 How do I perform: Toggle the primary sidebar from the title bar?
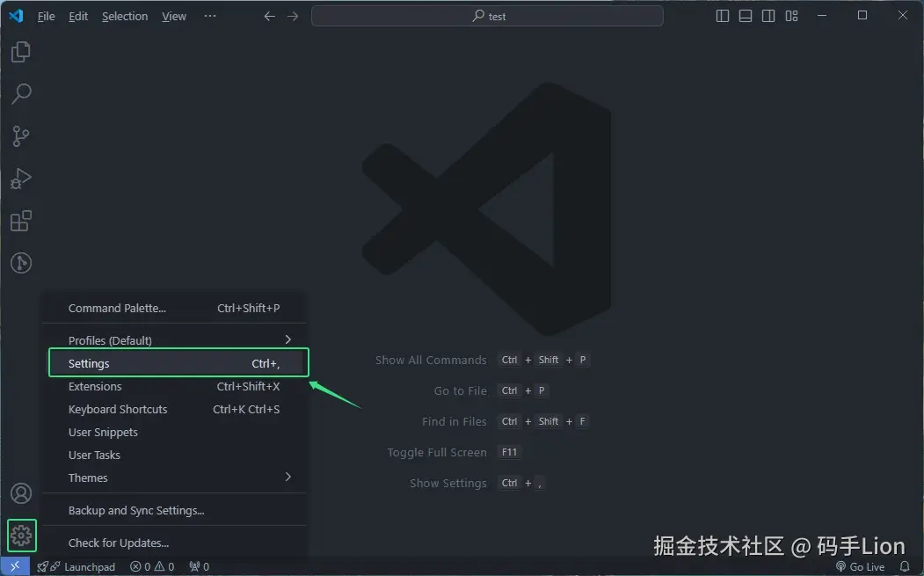[722, 15]
